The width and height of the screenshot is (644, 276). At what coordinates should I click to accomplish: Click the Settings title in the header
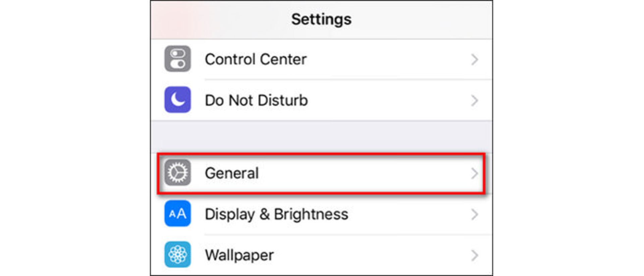click(321, 19)
